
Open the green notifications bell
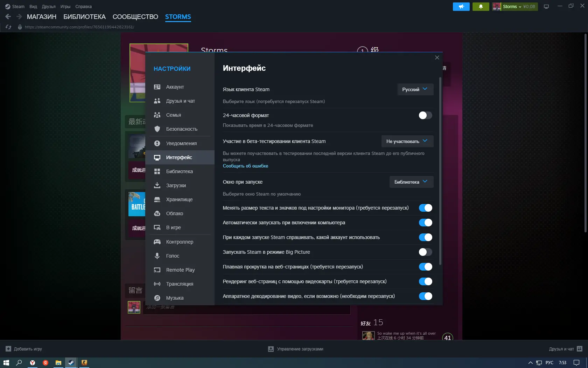pyautogui.click(x=481, y=6)
